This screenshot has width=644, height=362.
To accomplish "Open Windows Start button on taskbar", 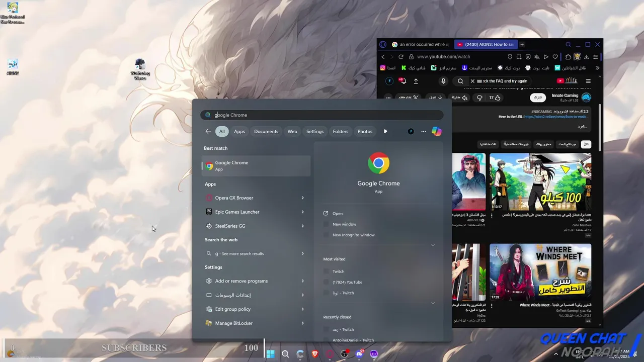I will [x=270, y=354].
